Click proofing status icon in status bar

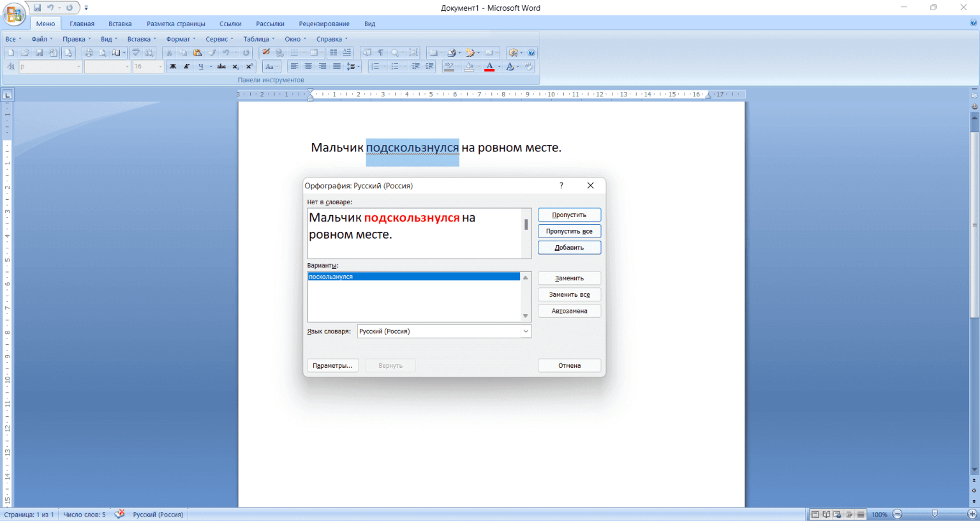119,514
